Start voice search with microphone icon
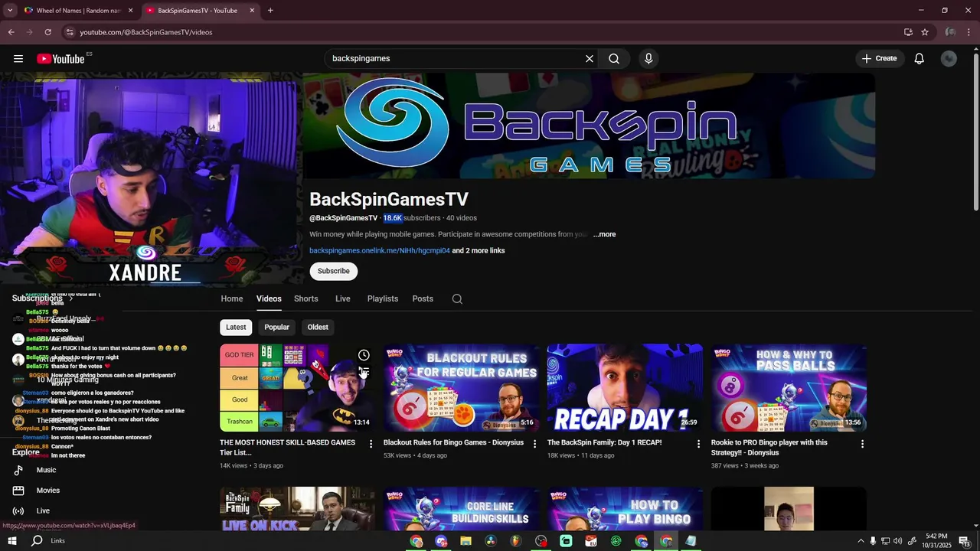 [648, 59]
